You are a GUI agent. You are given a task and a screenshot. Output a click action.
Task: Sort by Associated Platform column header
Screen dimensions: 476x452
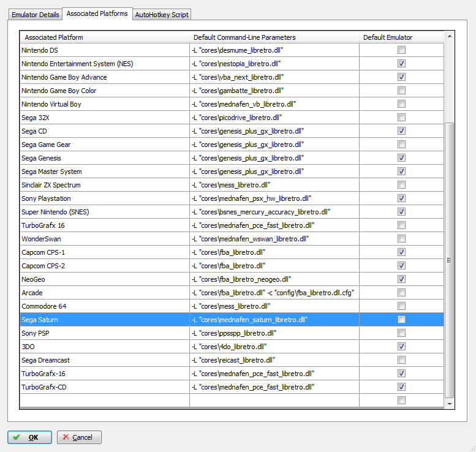coord(105,37)
